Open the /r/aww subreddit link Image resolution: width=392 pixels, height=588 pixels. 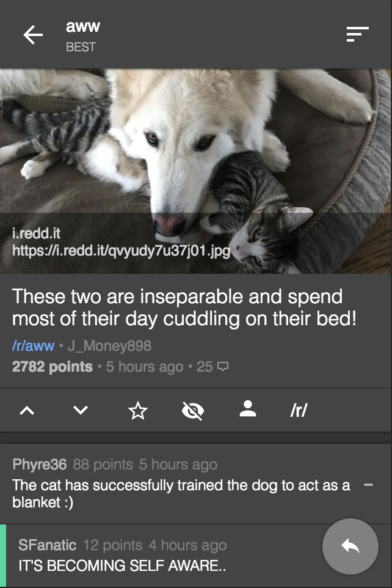[x=34, y=345]
